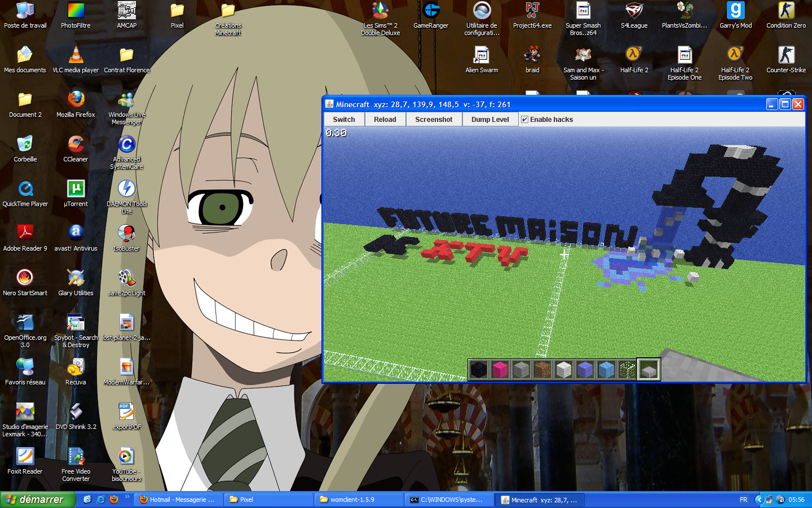Select the CCleaner desktop icon

click(76, 149)
